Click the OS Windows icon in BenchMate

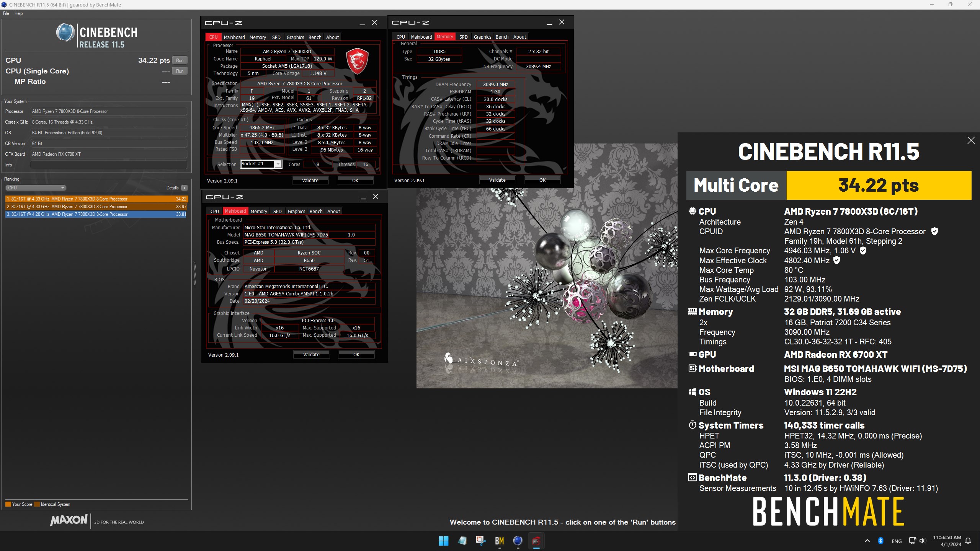click(x=693, y=392)
